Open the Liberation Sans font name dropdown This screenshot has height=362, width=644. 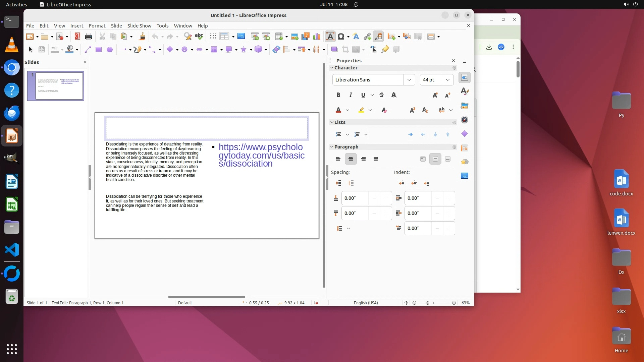pyautogui.click(x=409, y=80)
